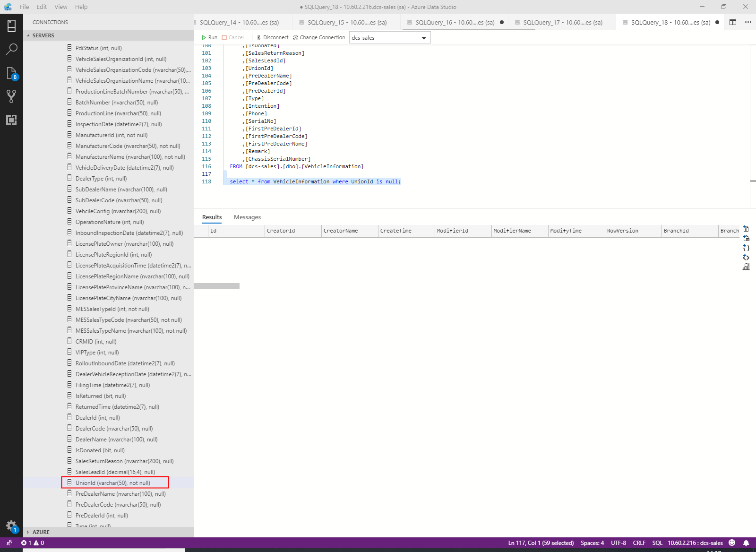Click the ModifyTime column header

tap(576, 231)
